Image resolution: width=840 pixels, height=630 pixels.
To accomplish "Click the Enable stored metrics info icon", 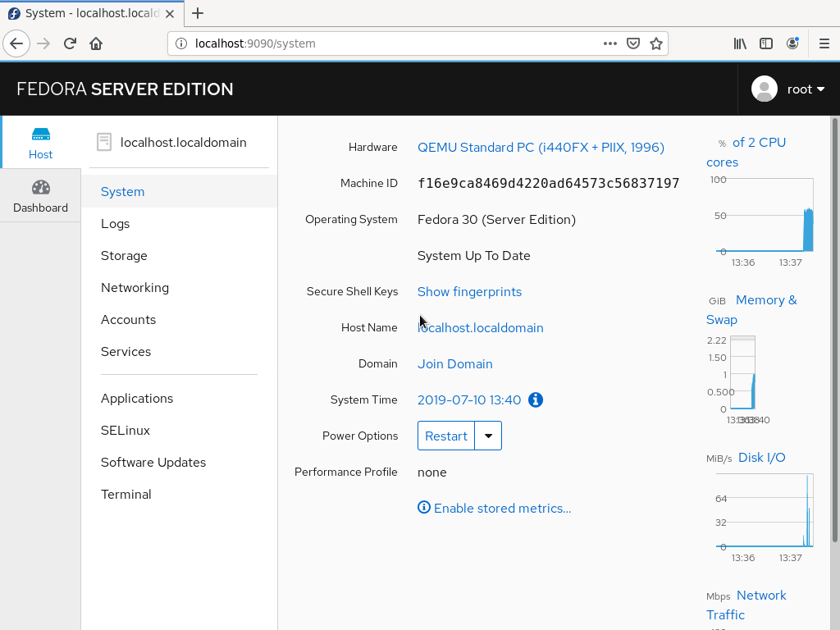I will (x=424, y=507).
